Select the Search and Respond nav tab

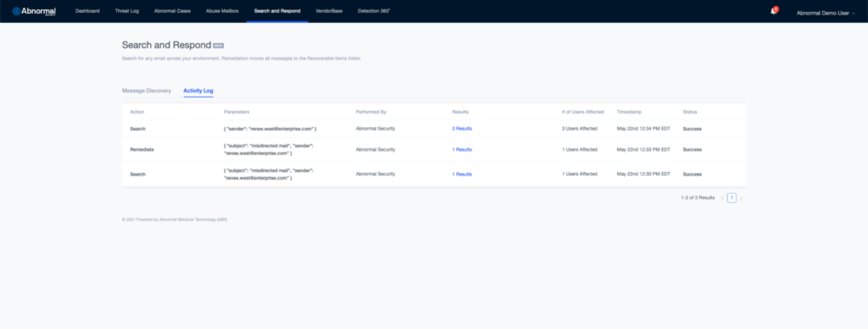coord(277,11)
